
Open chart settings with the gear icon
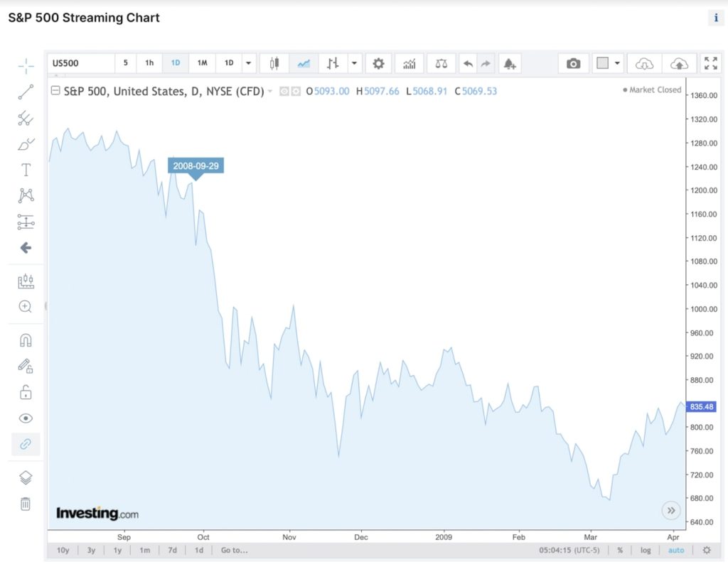[x=378, y=63]
